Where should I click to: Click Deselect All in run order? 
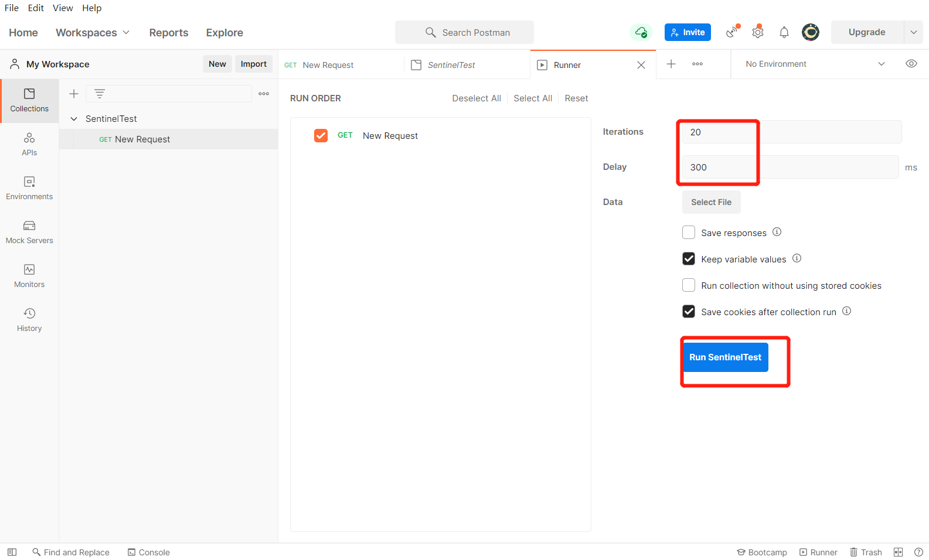477,98
